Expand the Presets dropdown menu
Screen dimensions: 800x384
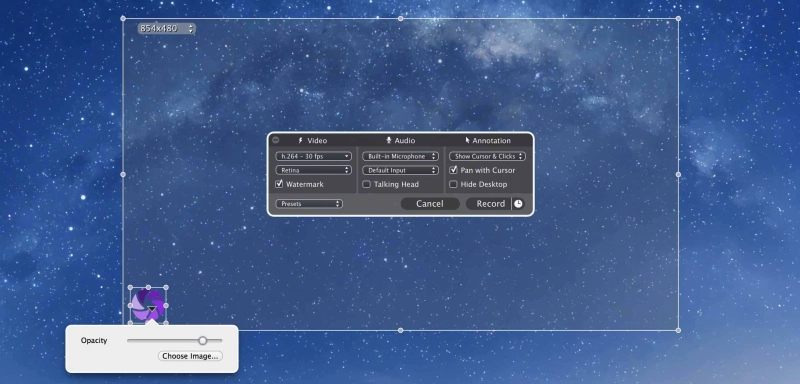(309, 203)
